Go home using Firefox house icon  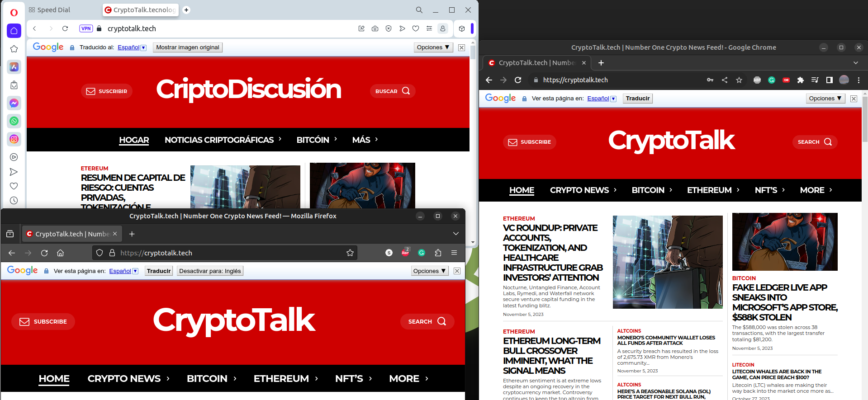coord(60,253)
